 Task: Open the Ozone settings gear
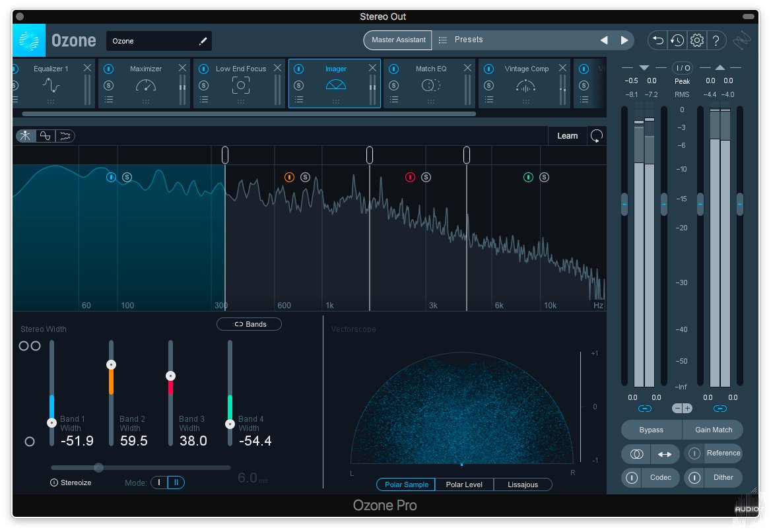coord(696,40)
